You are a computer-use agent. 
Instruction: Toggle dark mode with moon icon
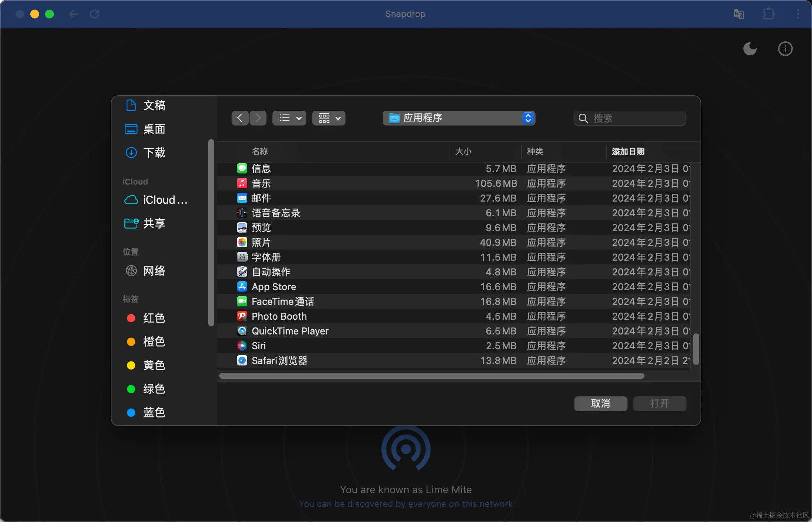(x=750, y=49)
